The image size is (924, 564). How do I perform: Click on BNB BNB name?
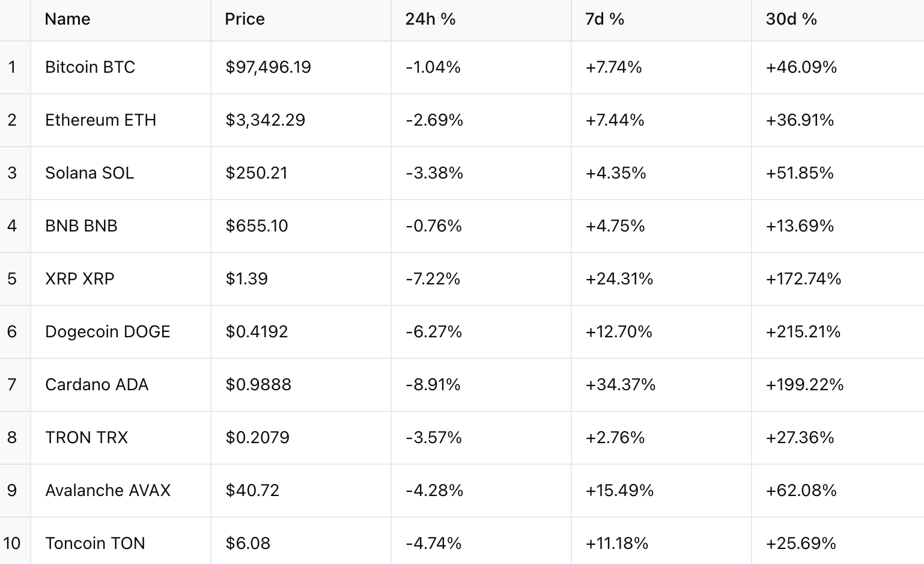pyautogui.click(x=81, y=225)
